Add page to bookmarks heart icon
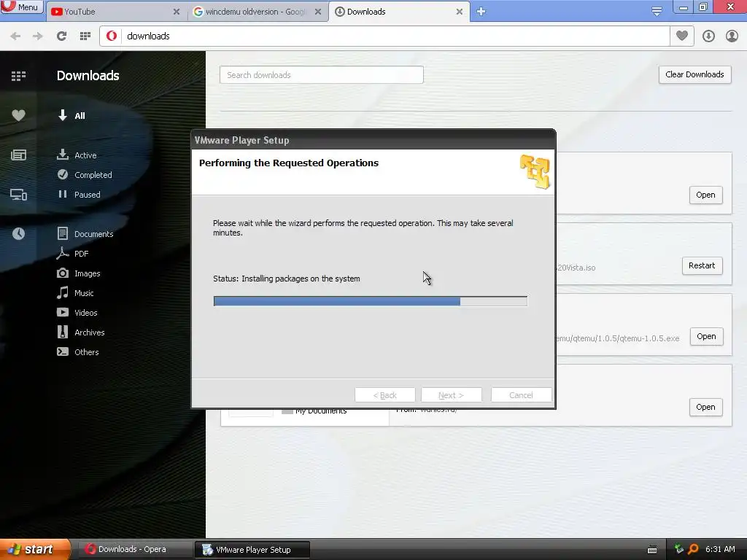The image size is (747, 560). coord(682,36)
